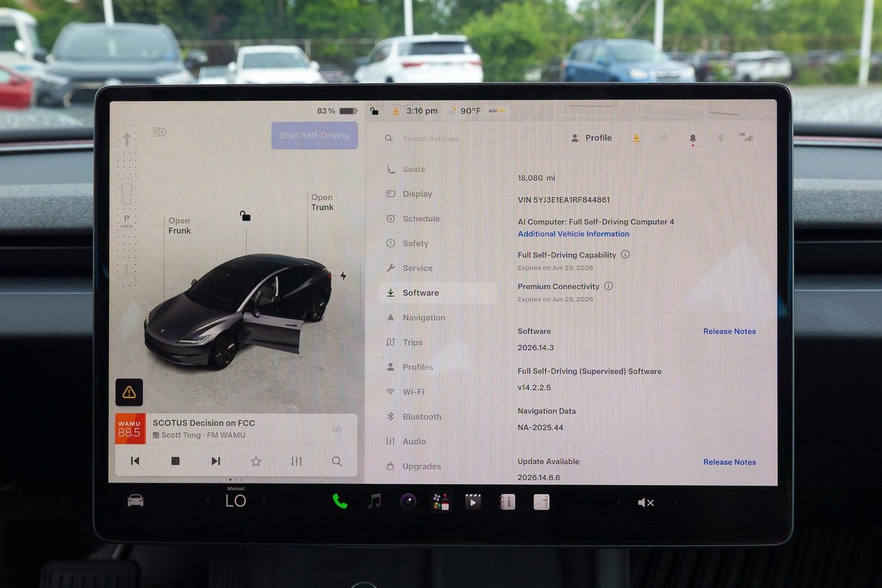This screenshot has height=588, width=882.
Task: Tap the 90°F outside temperature
Action: tap(470, 111)
